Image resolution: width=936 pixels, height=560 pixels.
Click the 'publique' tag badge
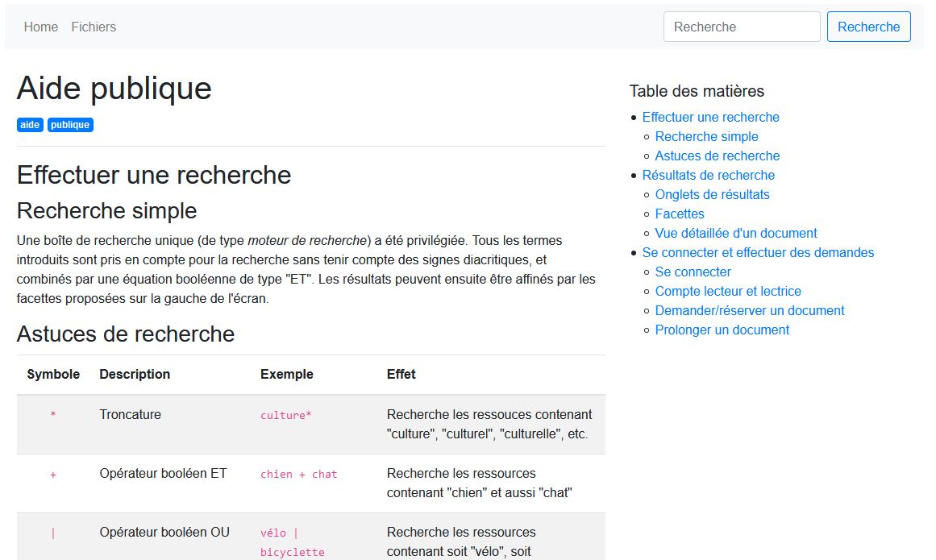[70, 125]
